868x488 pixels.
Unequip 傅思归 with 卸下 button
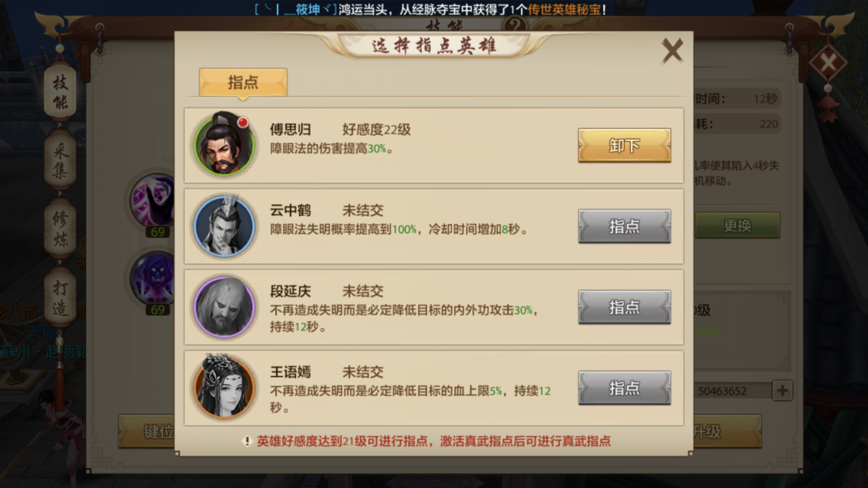point(624,146)
